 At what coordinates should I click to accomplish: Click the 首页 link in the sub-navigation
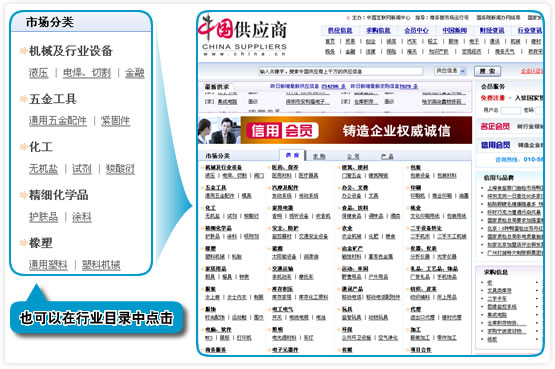(x=330, y=41)
